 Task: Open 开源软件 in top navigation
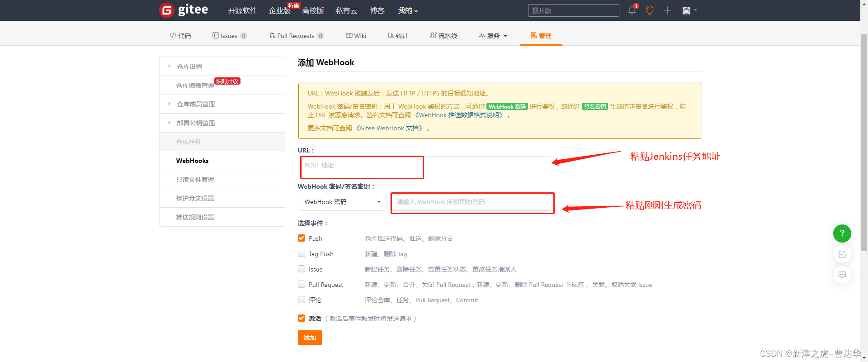(242, 10)
